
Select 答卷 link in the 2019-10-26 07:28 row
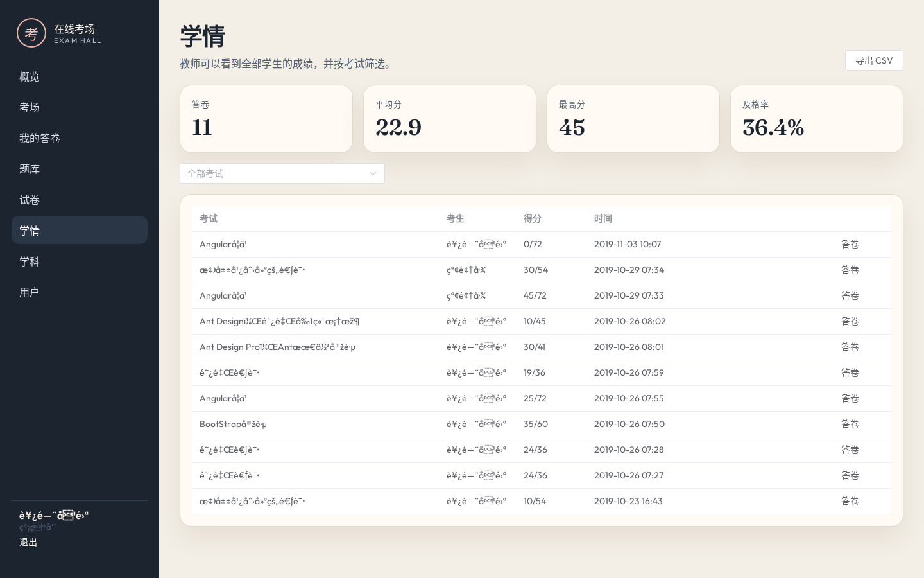[x=850, y=450]
